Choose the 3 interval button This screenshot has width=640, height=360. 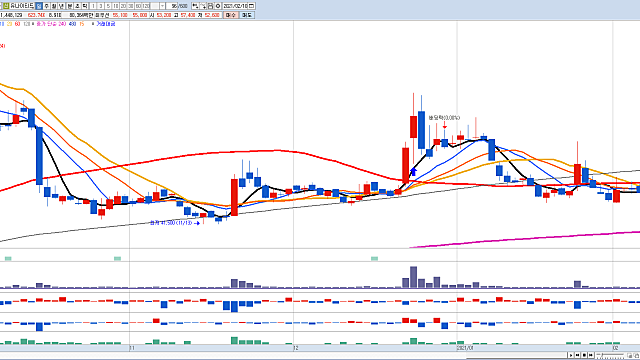coord(100,6)
